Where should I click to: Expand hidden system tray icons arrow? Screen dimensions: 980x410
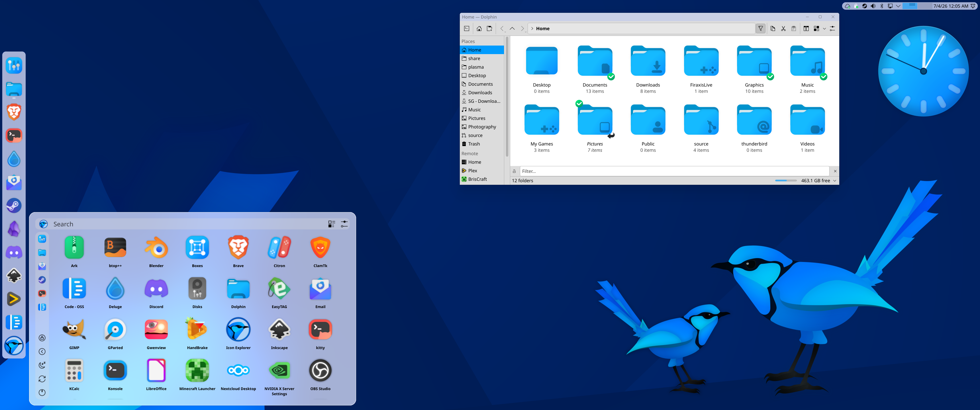pyautogui.click(x=899, y=6)
